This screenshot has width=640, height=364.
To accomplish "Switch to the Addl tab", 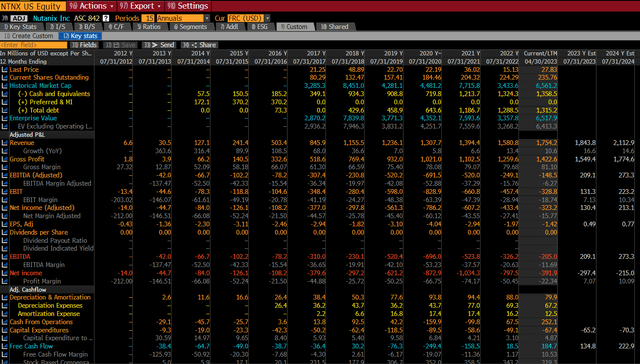I will pyautogui.click(x=229, y=27).
